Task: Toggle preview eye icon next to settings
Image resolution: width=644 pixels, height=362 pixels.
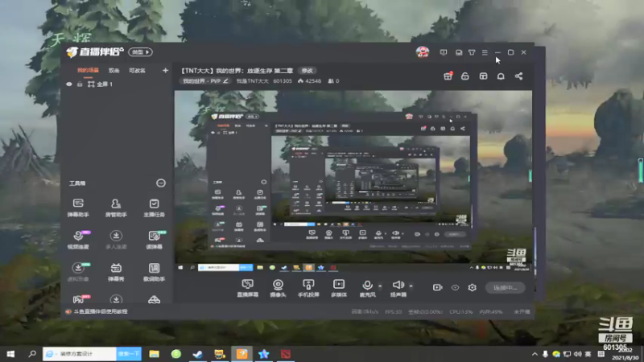Action: (455, 287)
